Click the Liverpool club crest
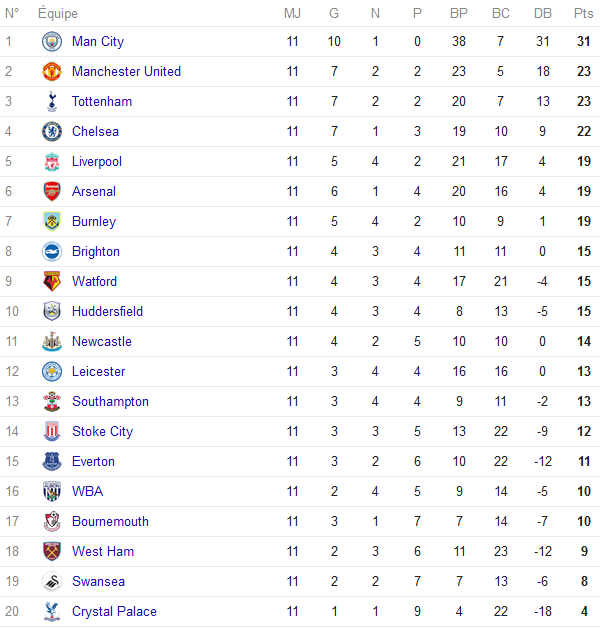 click(52, 162)
